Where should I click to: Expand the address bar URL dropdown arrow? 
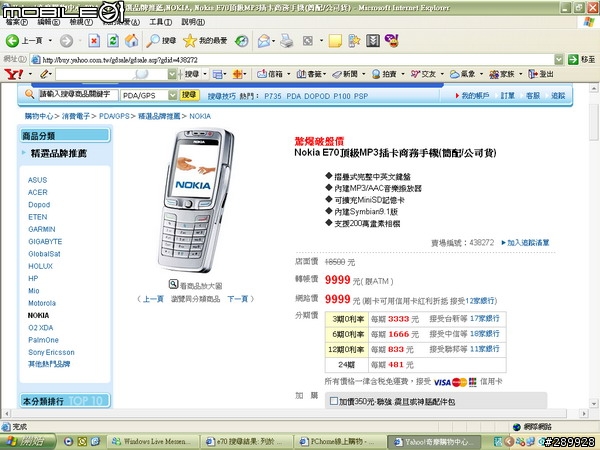[x=559, y=59]
